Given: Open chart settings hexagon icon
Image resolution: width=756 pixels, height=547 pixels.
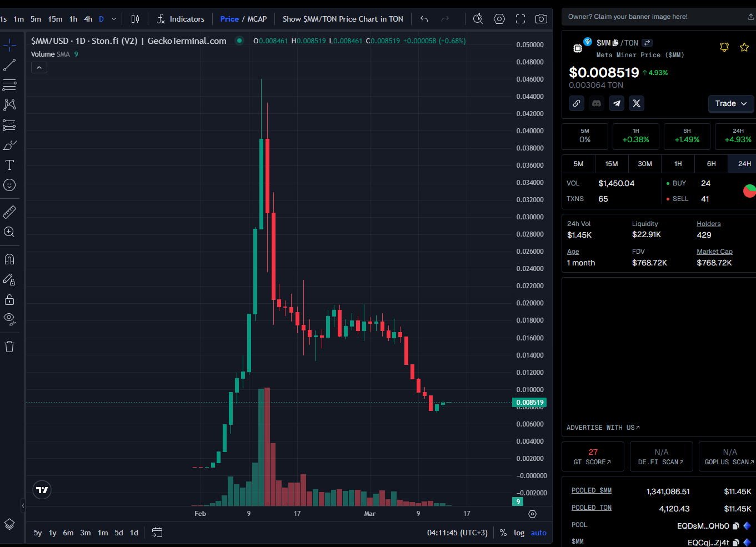Looking at the screenshot, I should (x=499, y=19).
